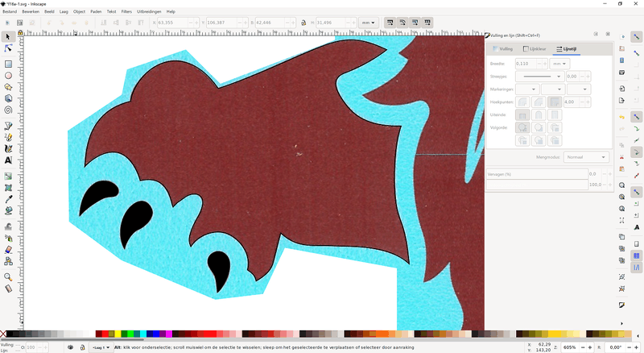The height and width of the screenshot is (353, 644).
Task: Toggle layer visibility eye in the status bar
Action: coord(71,347)
